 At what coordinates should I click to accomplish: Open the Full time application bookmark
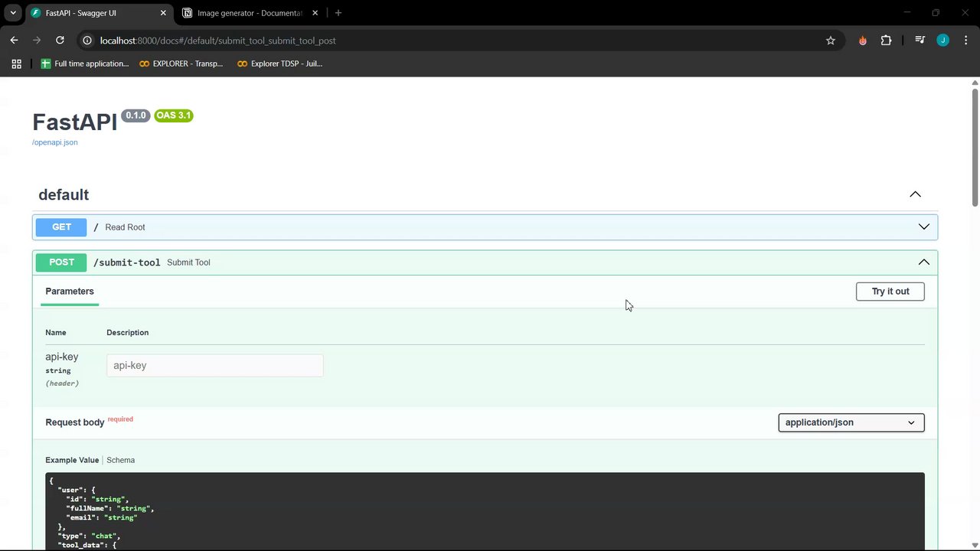pyautogui.click(x=85, y=64)
